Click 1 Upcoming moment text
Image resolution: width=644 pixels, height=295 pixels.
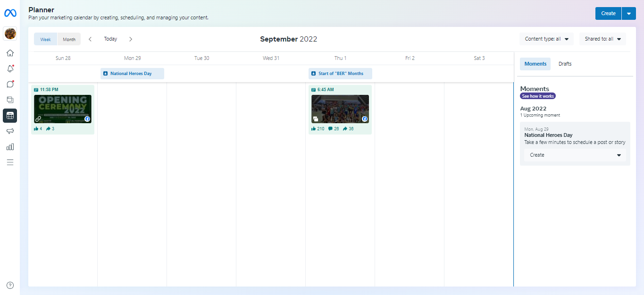tap(540, 115)
